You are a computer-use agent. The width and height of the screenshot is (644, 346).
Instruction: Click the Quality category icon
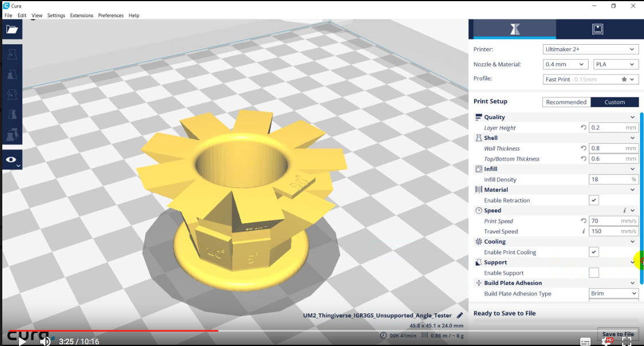coord(479,117)
